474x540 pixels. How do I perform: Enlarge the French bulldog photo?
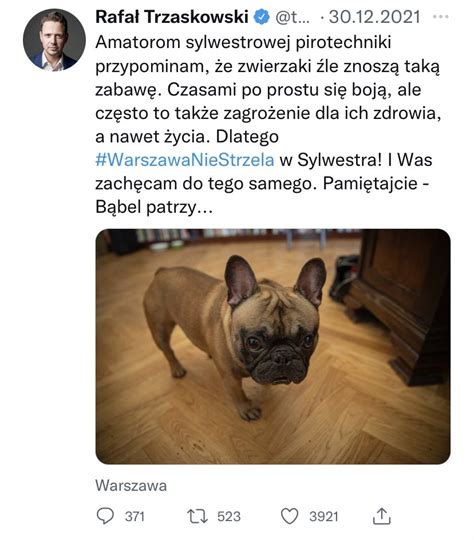273,346
